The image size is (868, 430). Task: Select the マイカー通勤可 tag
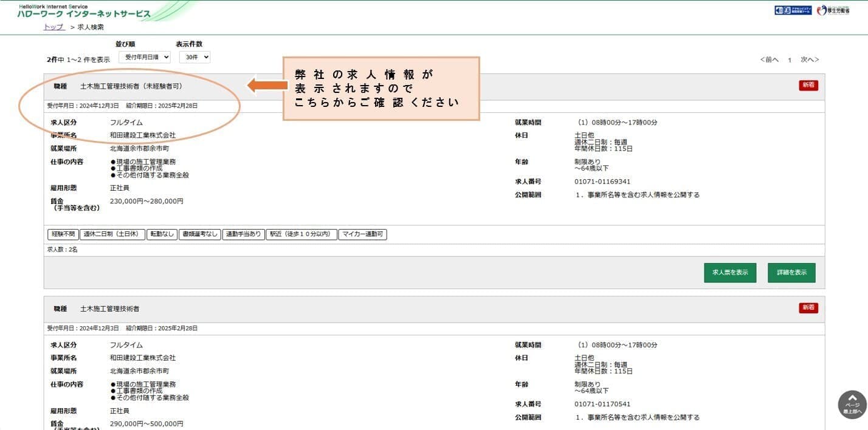coord(363,234)
